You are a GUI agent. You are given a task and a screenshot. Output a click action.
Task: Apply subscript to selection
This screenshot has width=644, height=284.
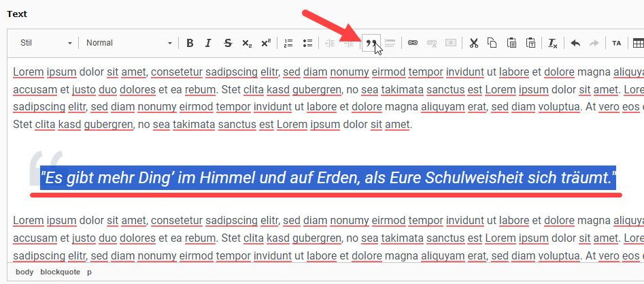pyautogui.click(x=246, y=43)
